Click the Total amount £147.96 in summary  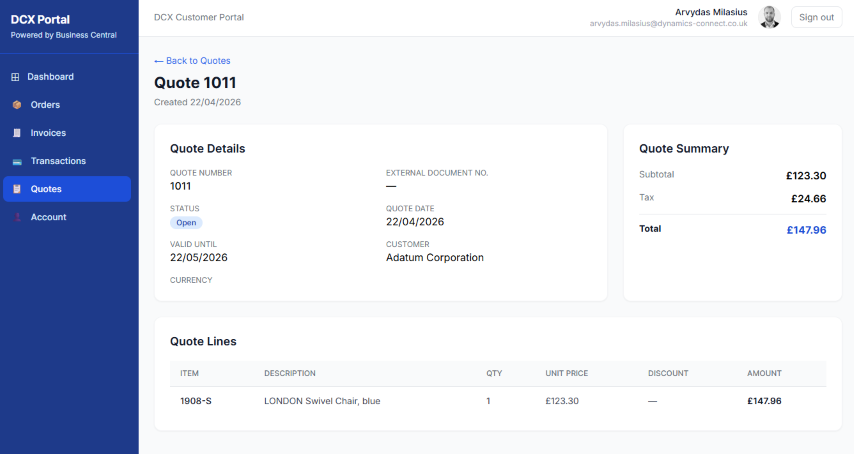[806, 230]
